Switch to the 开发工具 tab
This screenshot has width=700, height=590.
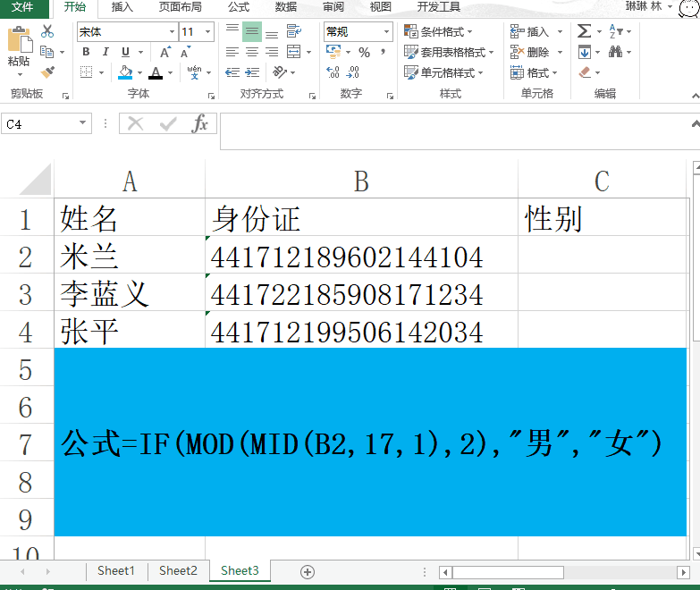(x=439, y=7)
